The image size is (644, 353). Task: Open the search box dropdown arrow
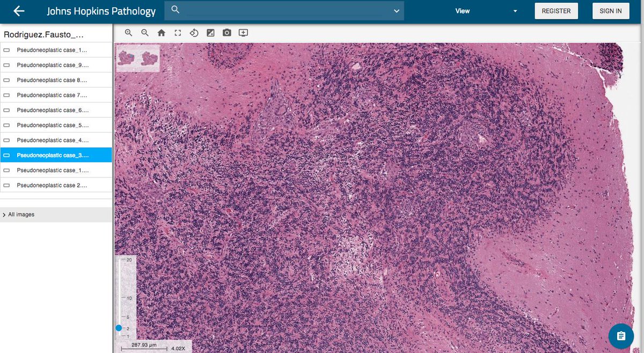[x=397, y=11]
